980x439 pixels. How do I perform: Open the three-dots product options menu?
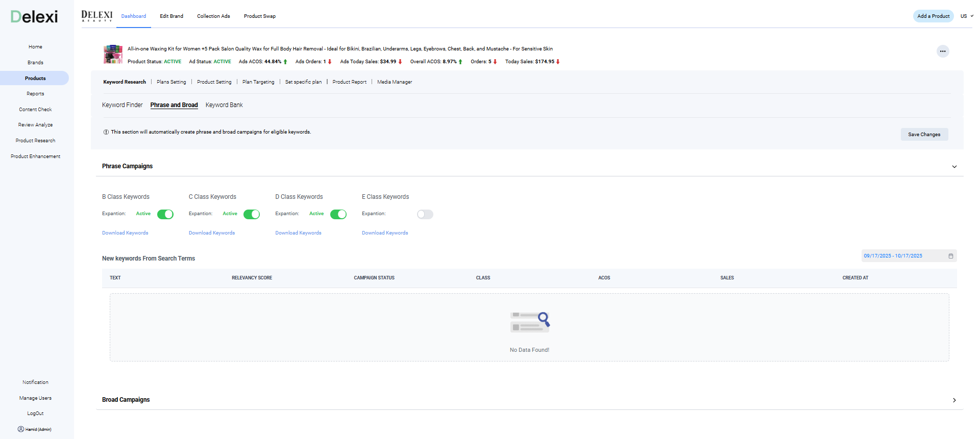click(x=942, y=51)
